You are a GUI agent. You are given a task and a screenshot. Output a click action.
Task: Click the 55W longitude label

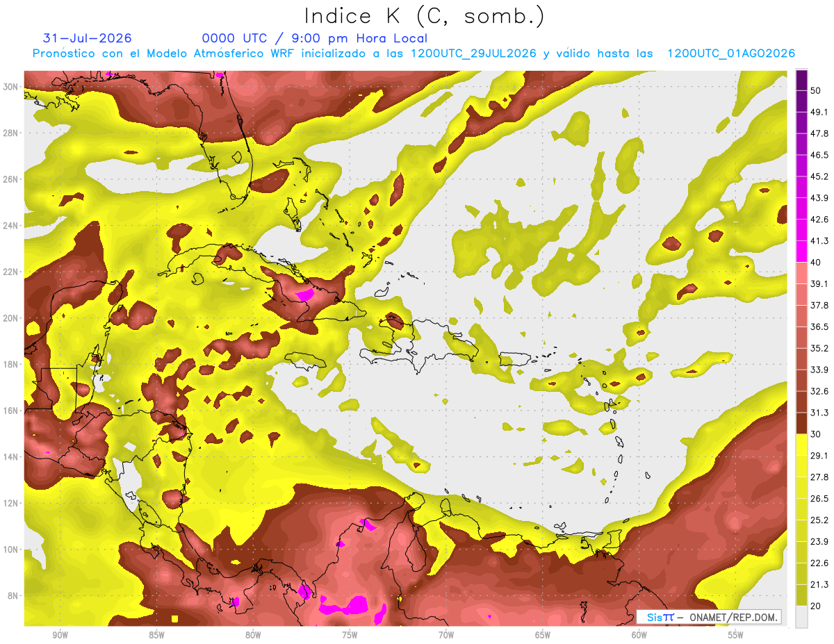pos(736,636)
